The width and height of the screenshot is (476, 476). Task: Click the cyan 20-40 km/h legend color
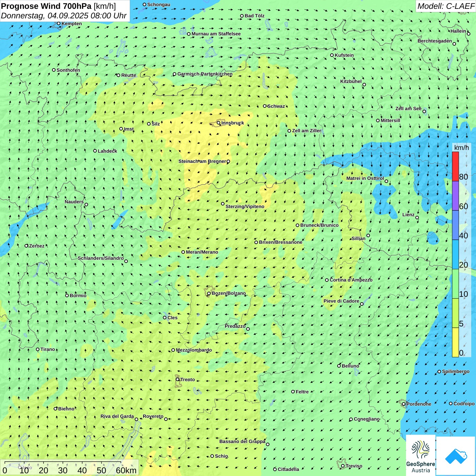[455, 254]
